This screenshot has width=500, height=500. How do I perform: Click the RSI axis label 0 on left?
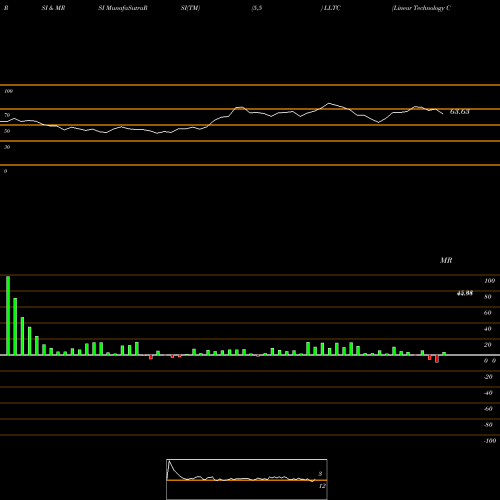click(x=5, y=171)
